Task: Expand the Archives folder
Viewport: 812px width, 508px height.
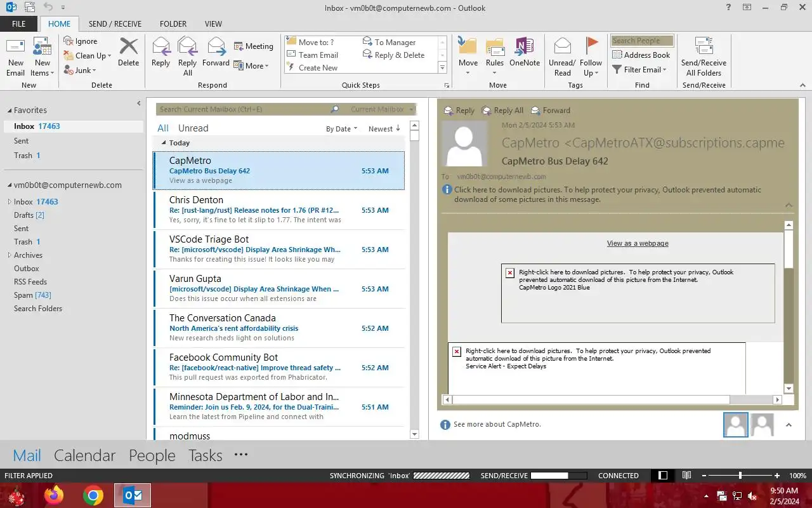Action: tap(9, 255)
